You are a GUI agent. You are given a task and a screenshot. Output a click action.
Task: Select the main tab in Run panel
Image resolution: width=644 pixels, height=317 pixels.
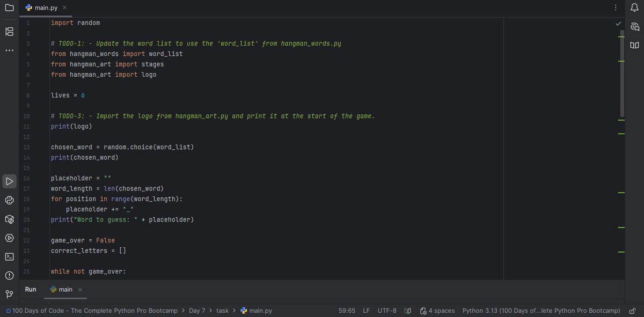tap(65, 290)
